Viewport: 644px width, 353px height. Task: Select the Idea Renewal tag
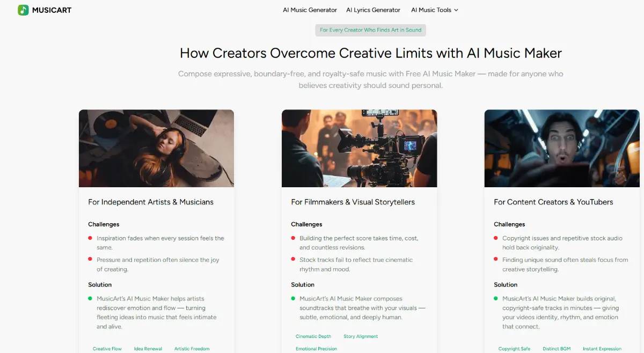click(148, 349)
